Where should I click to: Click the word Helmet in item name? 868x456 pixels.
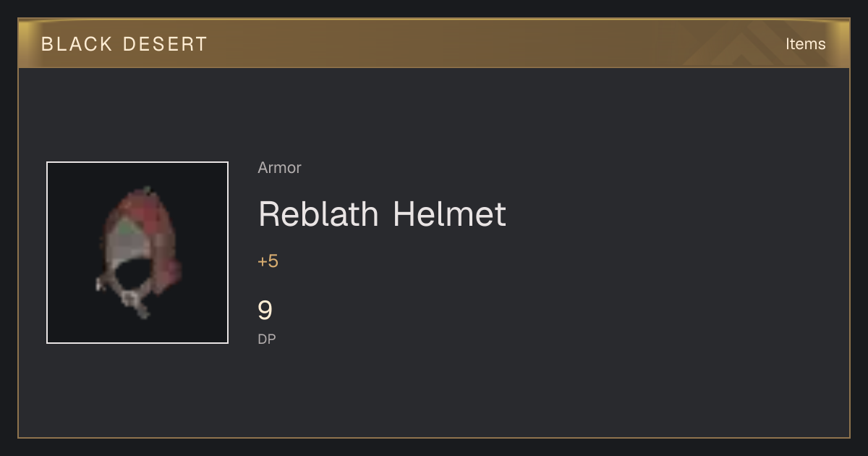pyautogui.click(x=450, y=214)
